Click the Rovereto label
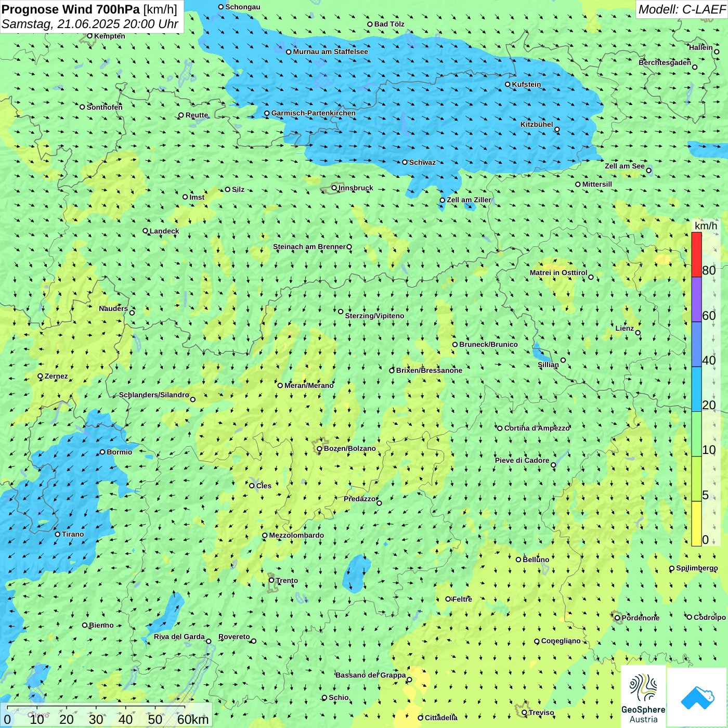The height and width of the screenshot is (728, 728). click(234, 636)
